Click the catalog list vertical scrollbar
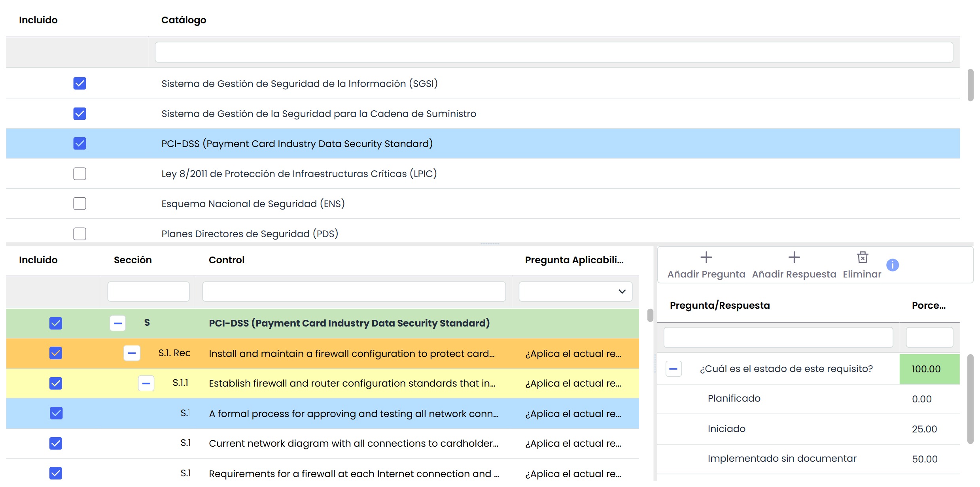Viewport: 980px width, 487px height. pyautogui.click(x=970, y=85)
